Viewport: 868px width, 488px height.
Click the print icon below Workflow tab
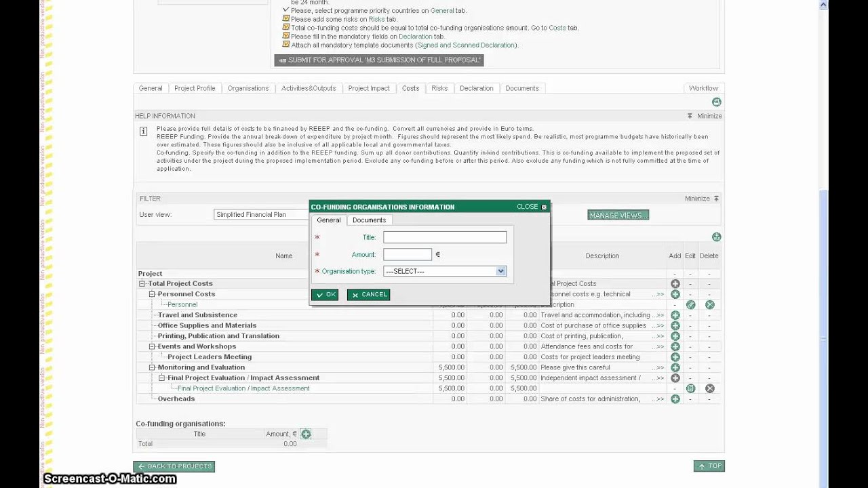(x=716, y=102)
